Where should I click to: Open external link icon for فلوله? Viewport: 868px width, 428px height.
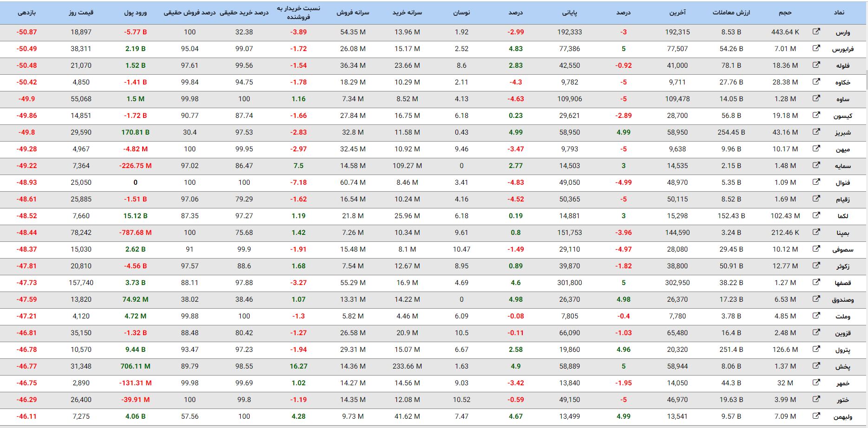click(x=816, y=65)
